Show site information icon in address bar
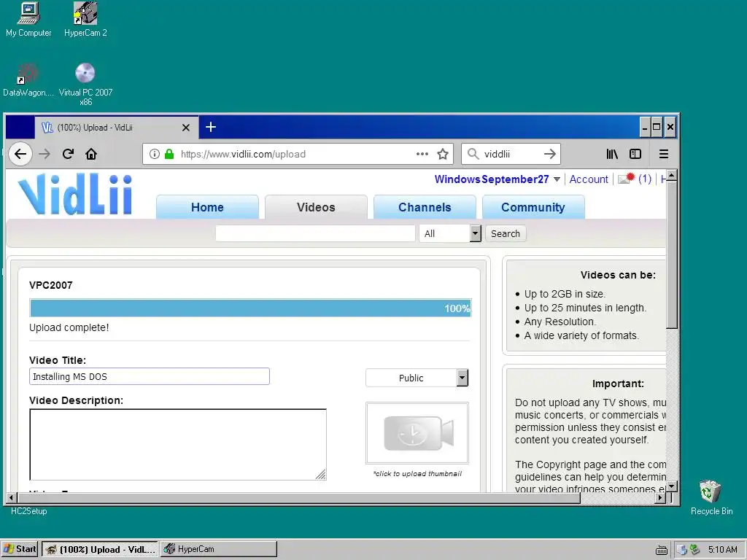The image size is (747, 560). (155, 154)
